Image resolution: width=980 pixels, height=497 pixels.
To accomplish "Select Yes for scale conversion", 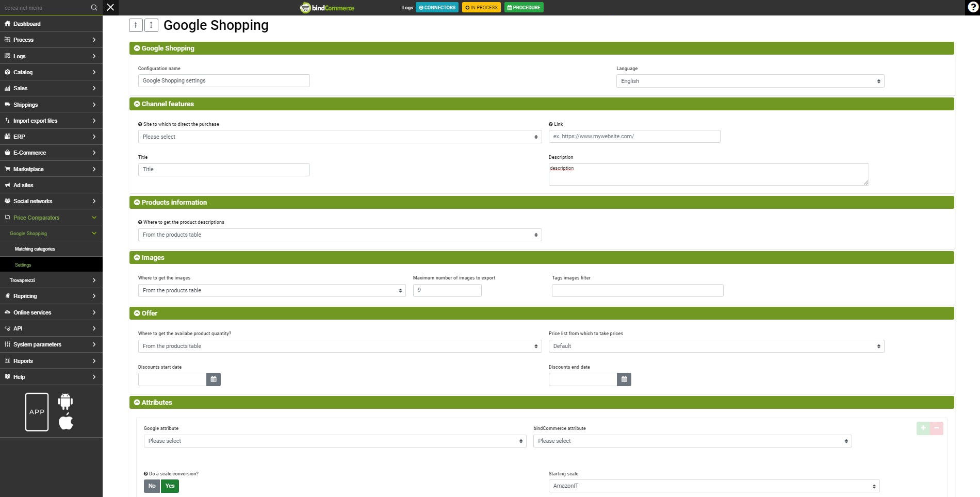I will pyautogui.click(x=170, y=486).
